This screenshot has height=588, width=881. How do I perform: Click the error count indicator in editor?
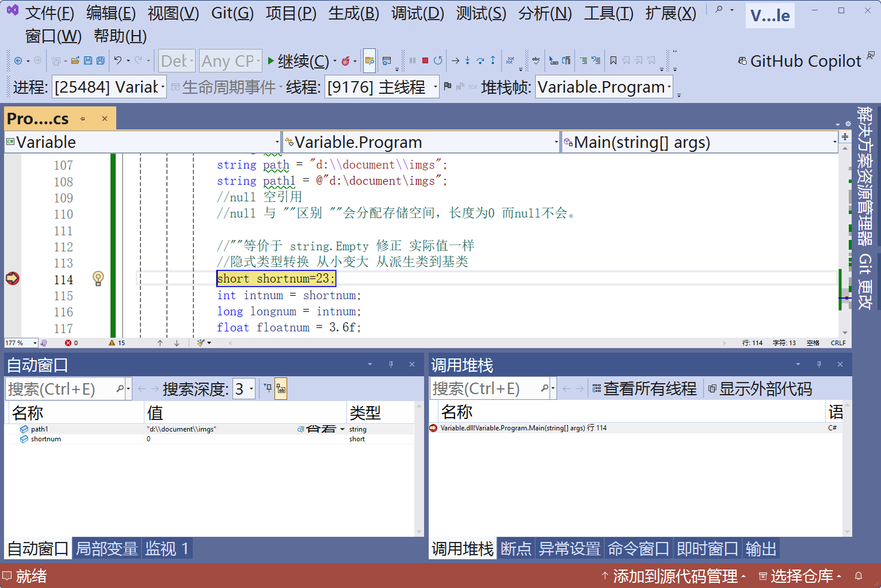click(71, 343)
